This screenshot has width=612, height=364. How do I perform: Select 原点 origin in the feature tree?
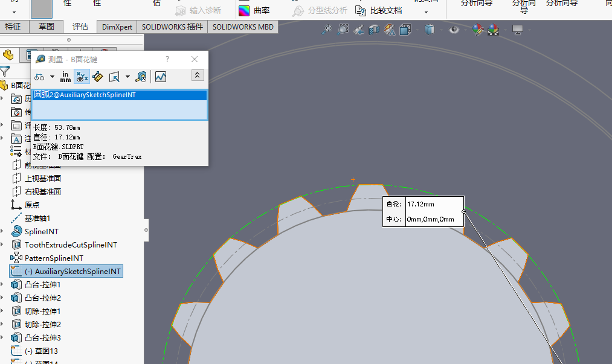32,205
